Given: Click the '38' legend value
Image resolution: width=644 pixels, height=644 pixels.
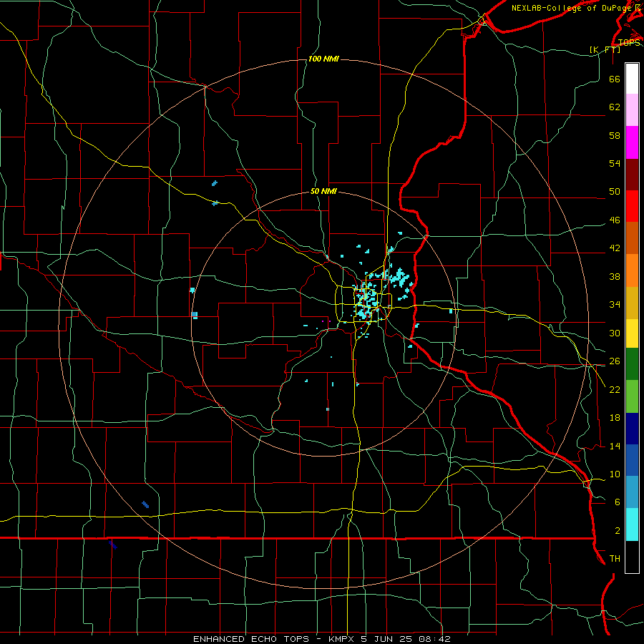Looking at the screenshot, I should 615,276.
